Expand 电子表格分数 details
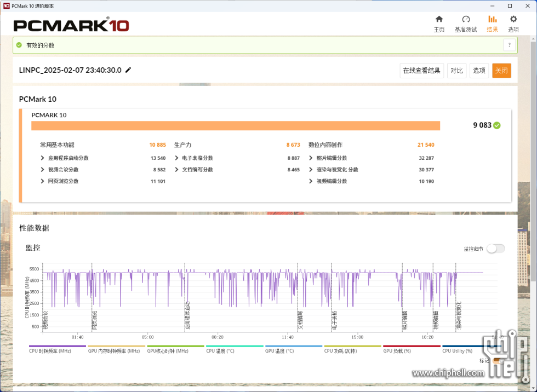The width and height of the screenshot is (537, 392). (x=176, y=158)
